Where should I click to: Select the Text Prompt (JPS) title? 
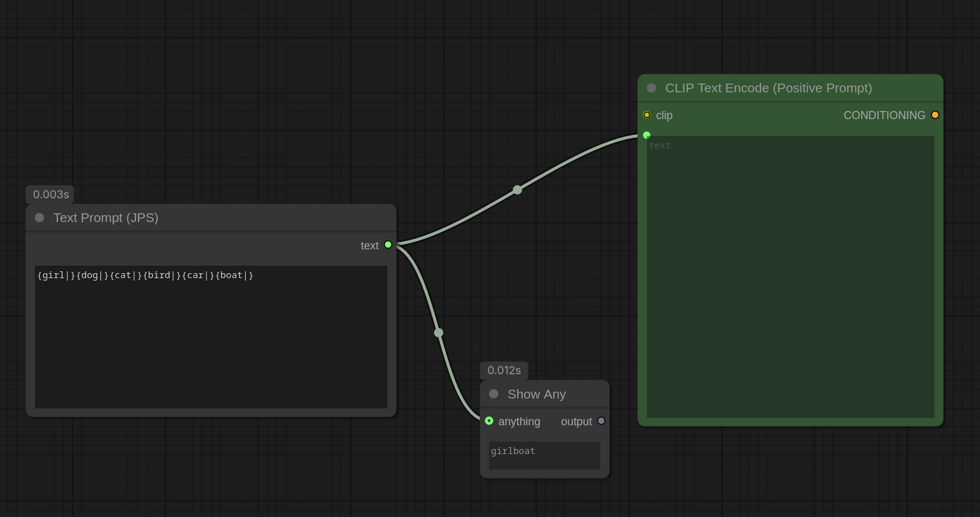[x=106, y=218]
